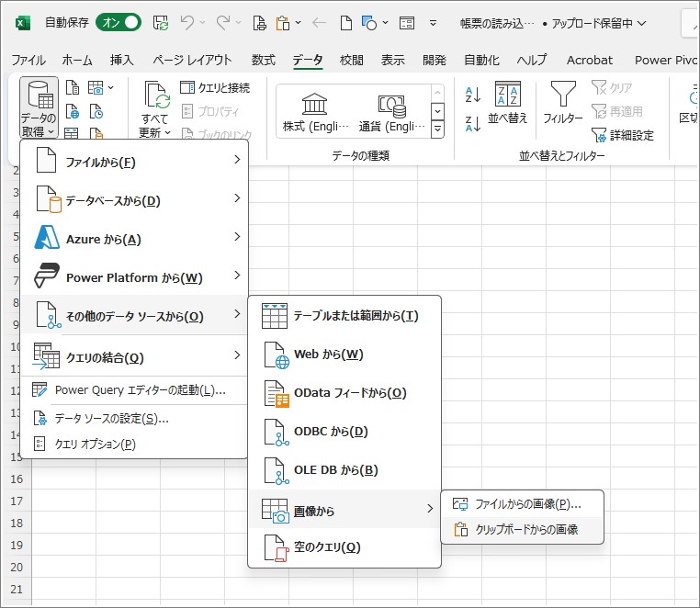Click the print preview document icon

259,22
